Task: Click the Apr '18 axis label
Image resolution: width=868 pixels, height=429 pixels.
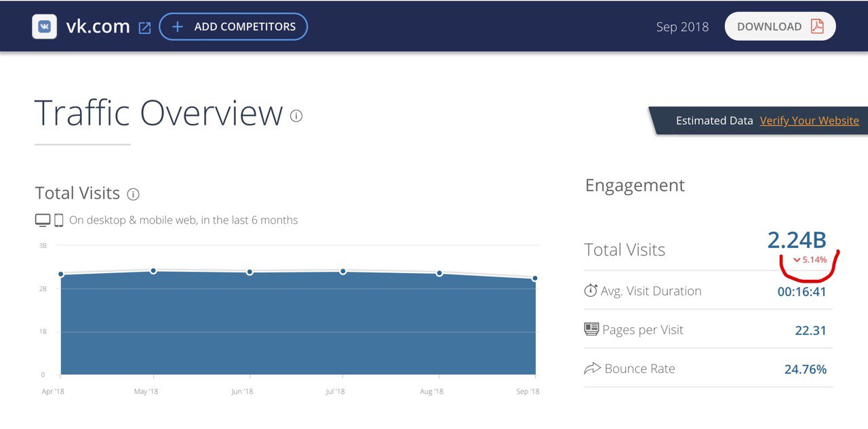Action: [53, 391]
